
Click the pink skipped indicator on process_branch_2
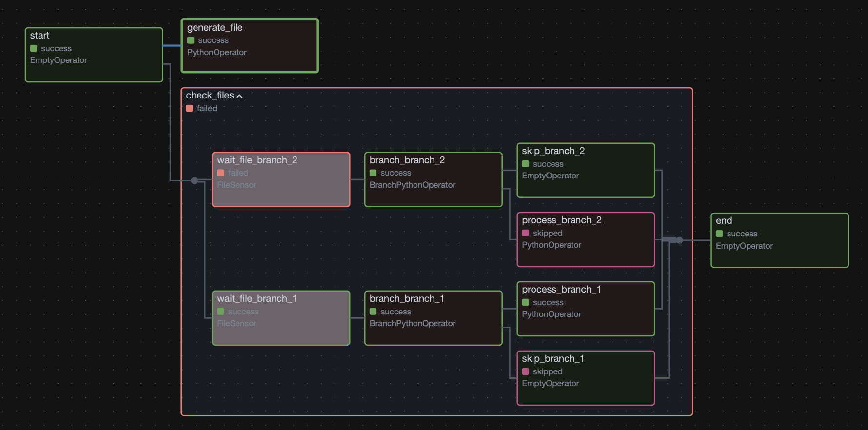click(526, 233)
